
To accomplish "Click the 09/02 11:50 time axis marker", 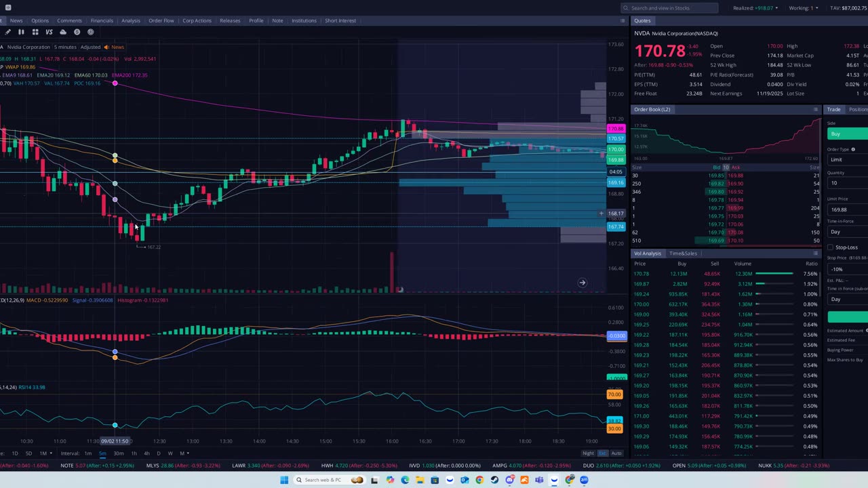I will [115, 441].
